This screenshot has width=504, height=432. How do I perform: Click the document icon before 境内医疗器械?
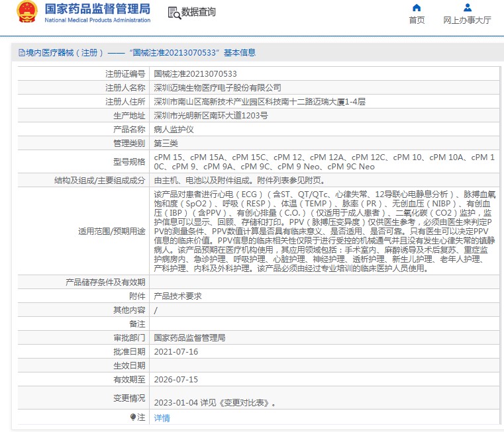[x=21, y=53]
